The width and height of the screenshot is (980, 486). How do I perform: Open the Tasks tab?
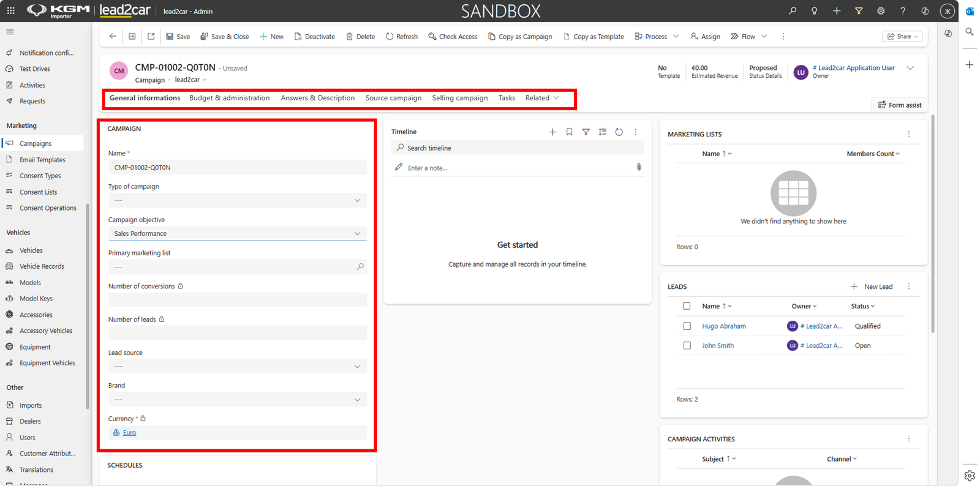point(507,98)
